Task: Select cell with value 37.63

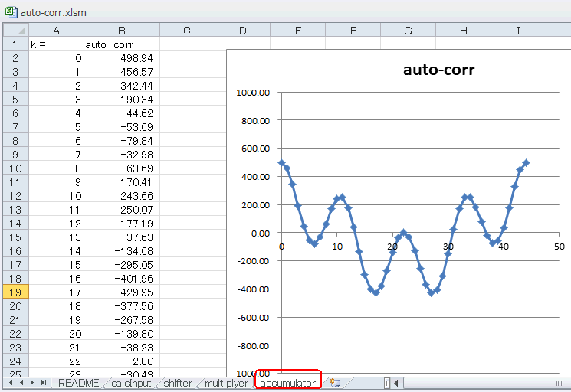Action: pyautogui.click(x=122, y=237)
